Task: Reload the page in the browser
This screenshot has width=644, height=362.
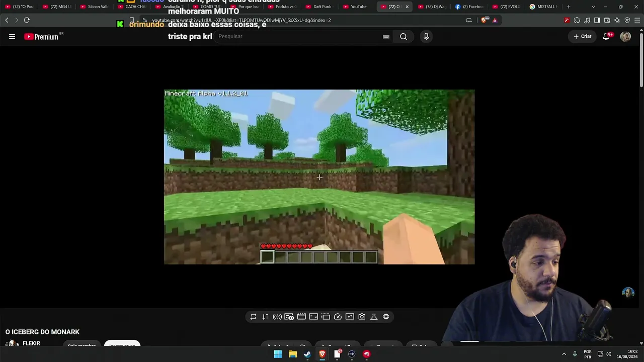Action: pos(27,20)
